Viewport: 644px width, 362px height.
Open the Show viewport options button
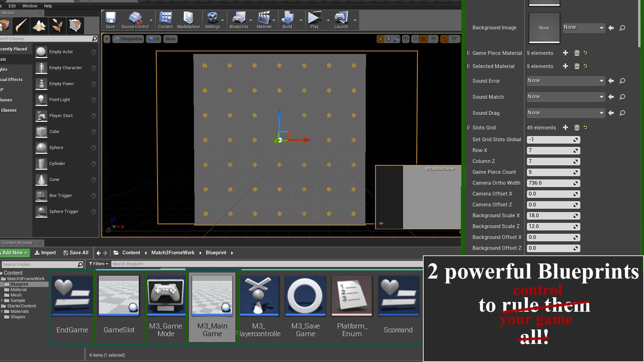click(170, 39)
